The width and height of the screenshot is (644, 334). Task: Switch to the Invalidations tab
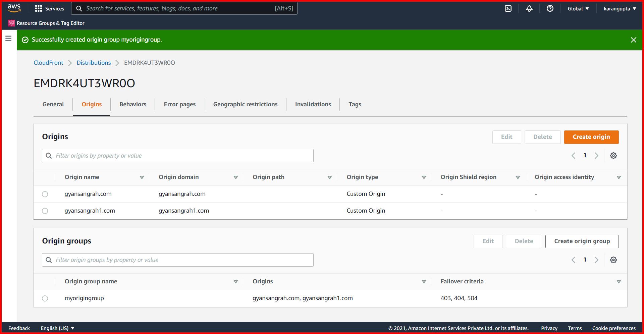pos(313,104)
